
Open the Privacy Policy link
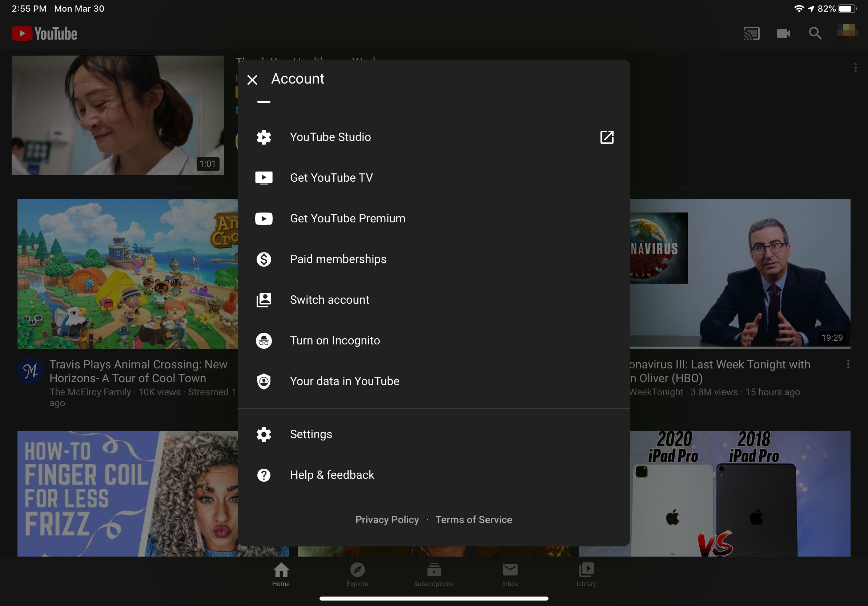point(387,520)
